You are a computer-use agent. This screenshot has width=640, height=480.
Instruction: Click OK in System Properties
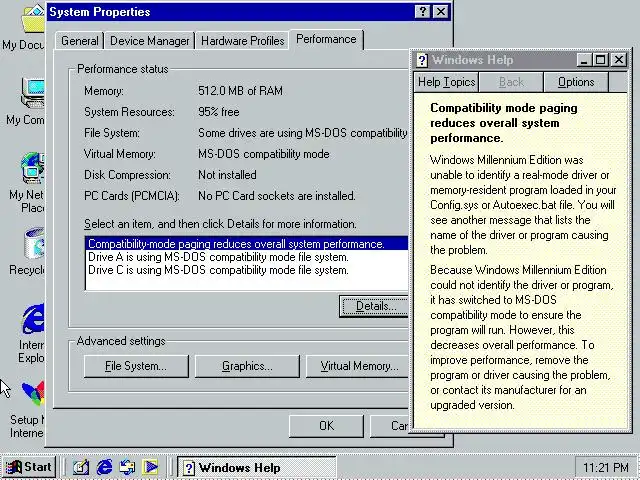click(326, 426)
